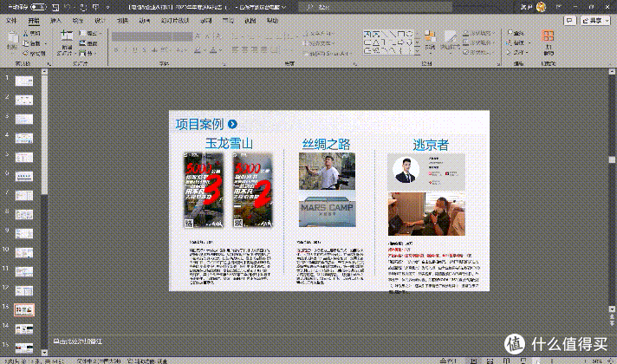Click the user account avatar

tap(541, 7)
